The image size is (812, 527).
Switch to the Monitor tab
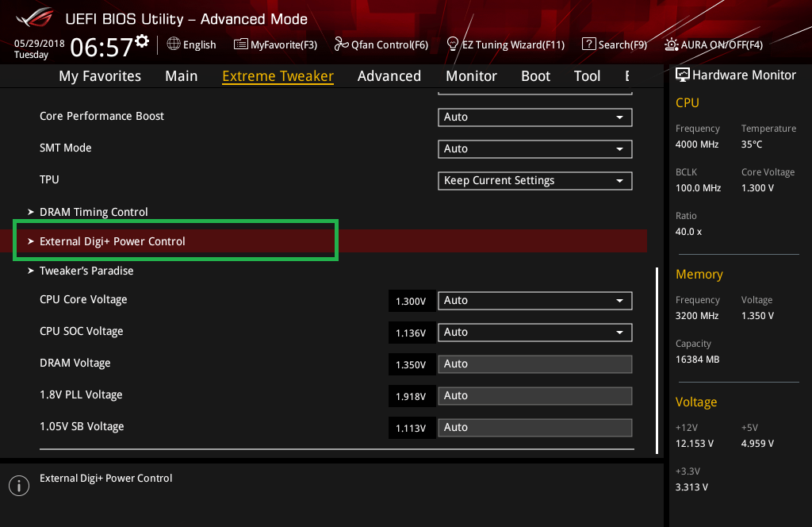click(x=471, y=76)
